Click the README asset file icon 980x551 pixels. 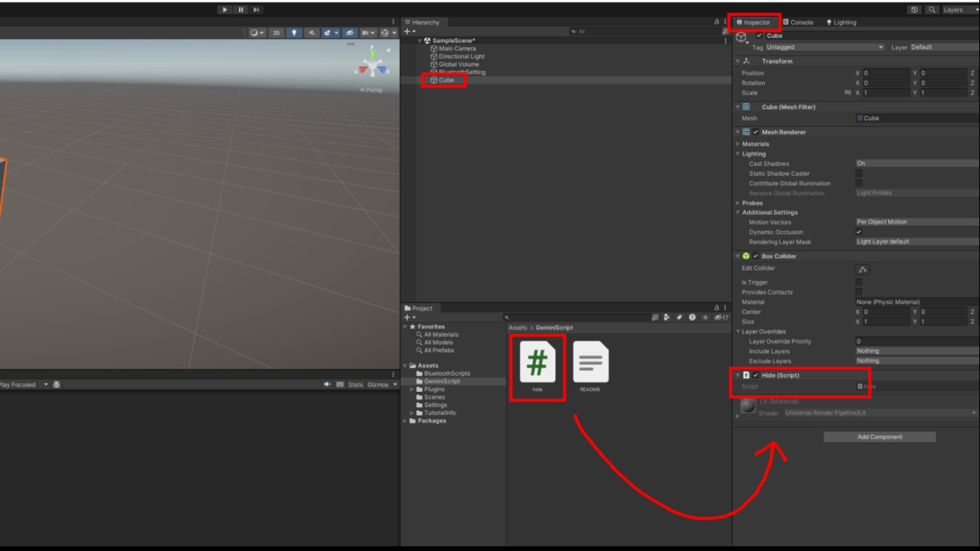tap(590, 363)
